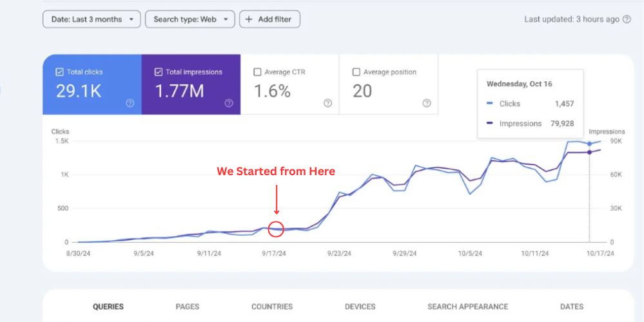Click help icon on Total impressions card
The height and width of the screenshot is (322, 644).
(x=229, y=103)
